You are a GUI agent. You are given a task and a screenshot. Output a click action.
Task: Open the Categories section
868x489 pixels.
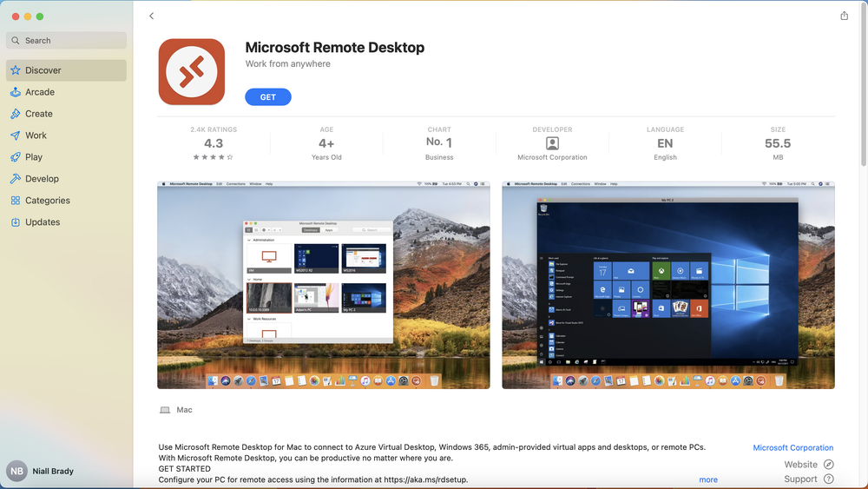67,201
